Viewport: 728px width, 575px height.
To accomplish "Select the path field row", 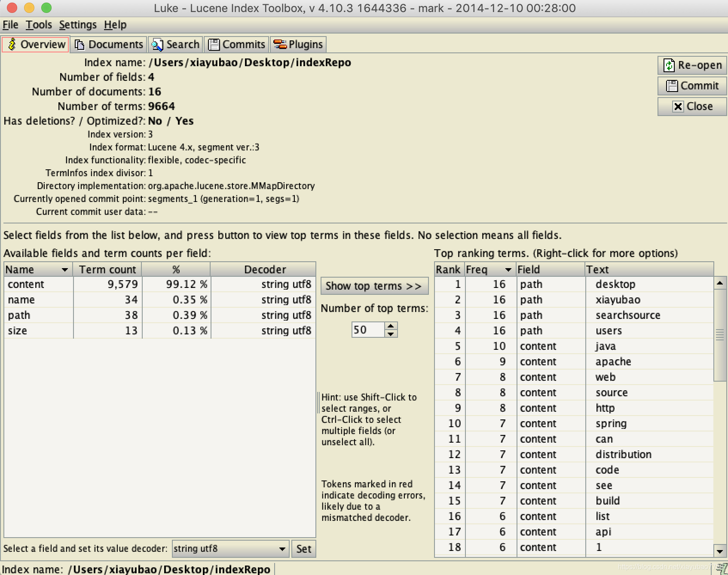I will pos(160,315).
